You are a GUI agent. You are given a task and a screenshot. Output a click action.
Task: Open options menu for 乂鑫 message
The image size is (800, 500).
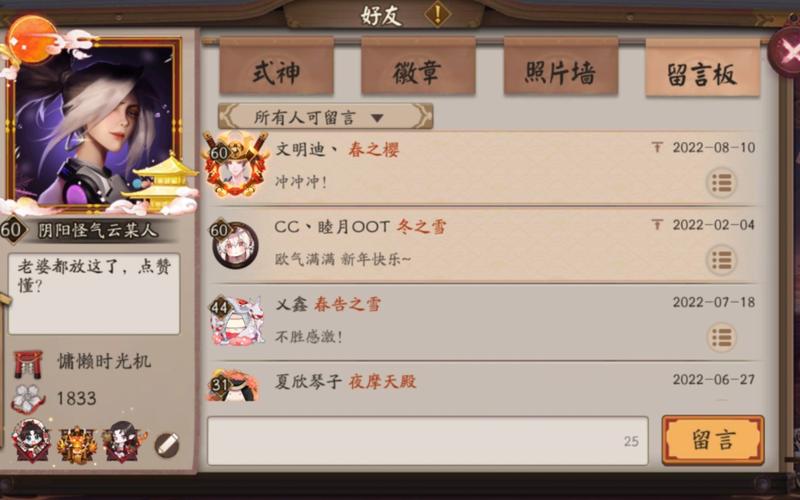pos(721,337)
